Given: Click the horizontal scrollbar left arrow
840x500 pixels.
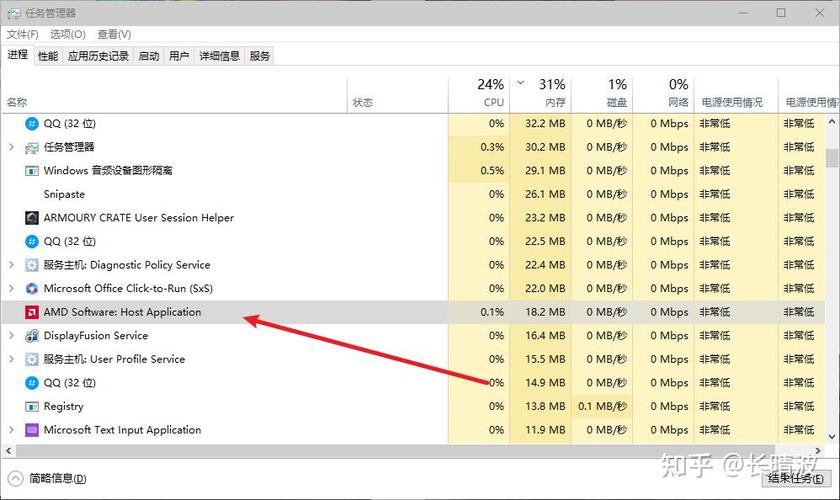Looking at the screenshot, I should (9, 451).
